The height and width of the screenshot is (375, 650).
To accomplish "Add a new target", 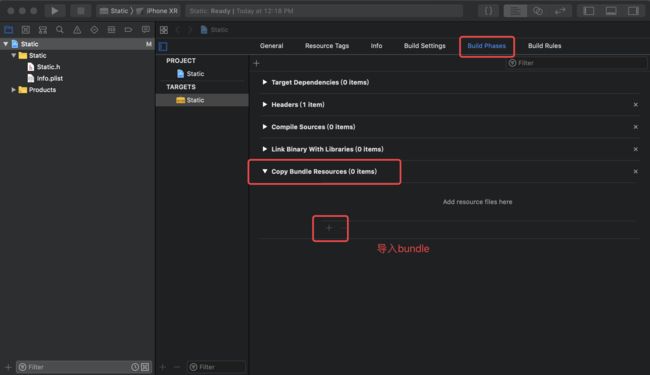I will 163,367.
